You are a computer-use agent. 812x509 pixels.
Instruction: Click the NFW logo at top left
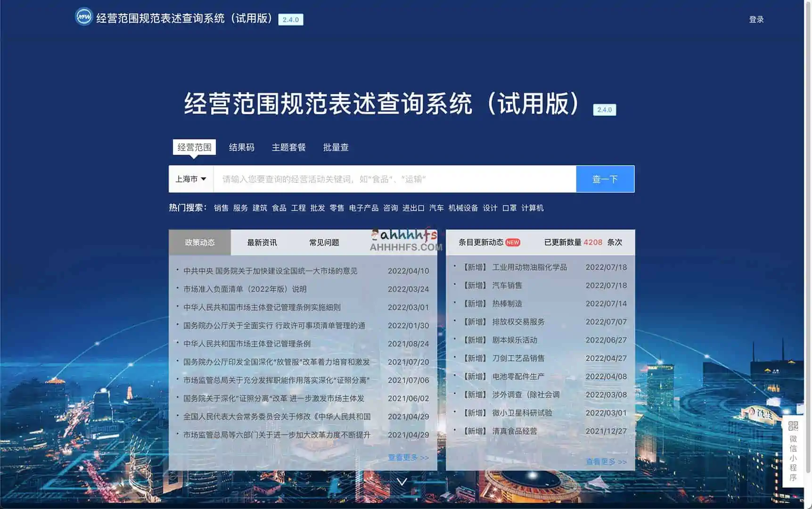tap(83, 19)
